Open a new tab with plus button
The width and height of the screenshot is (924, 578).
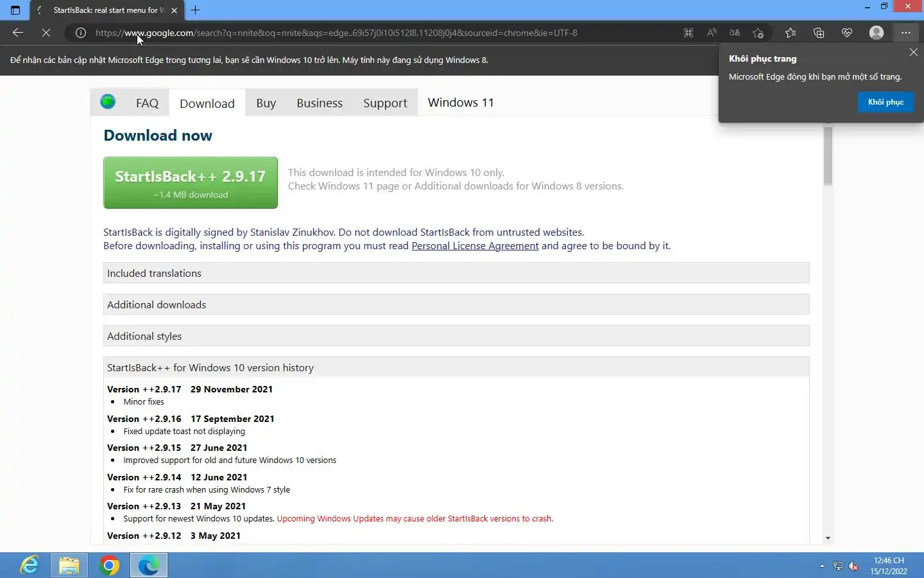coord(196,10)
